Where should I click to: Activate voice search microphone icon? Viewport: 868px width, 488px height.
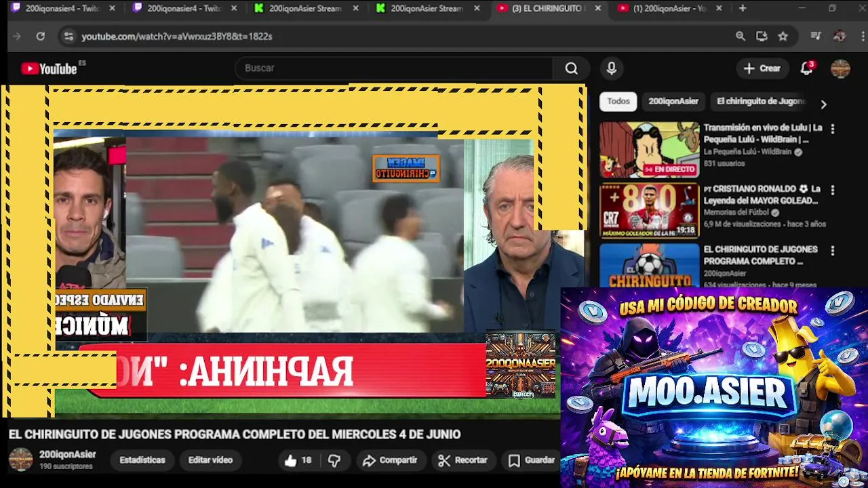coord(611,68)
